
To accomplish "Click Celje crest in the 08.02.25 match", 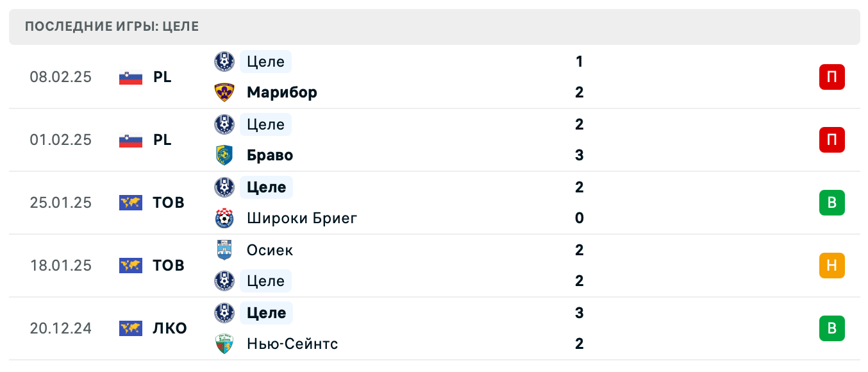I will point(224,62).
